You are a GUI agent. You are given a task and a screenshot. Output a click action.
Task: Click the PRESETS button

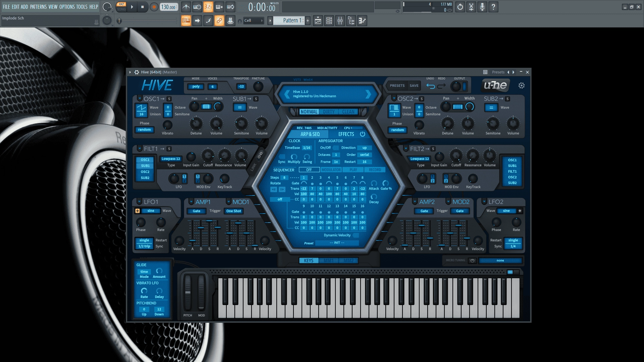click(397, 85)
